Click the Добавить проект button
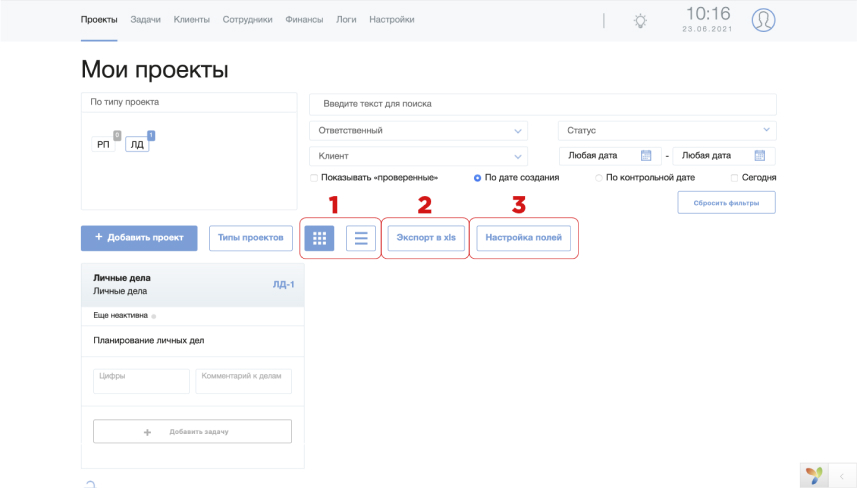 point(139,238)
